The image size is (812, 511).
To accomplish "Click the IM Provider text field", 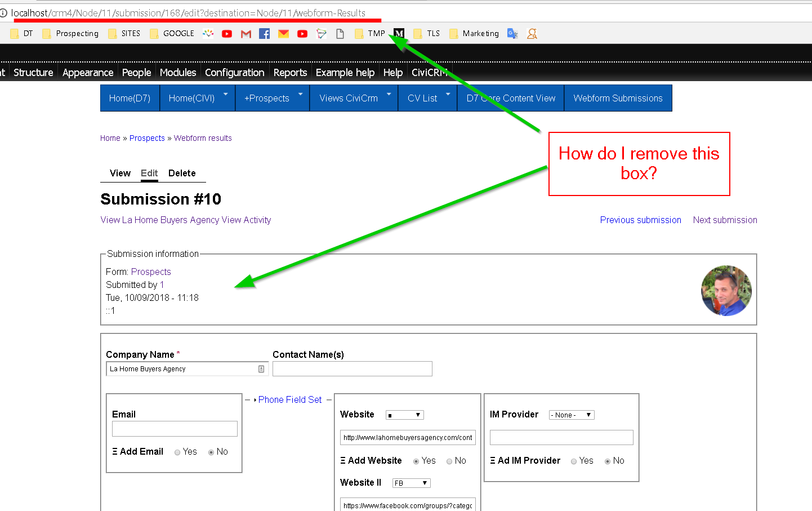I will click(x=561, y=438).
